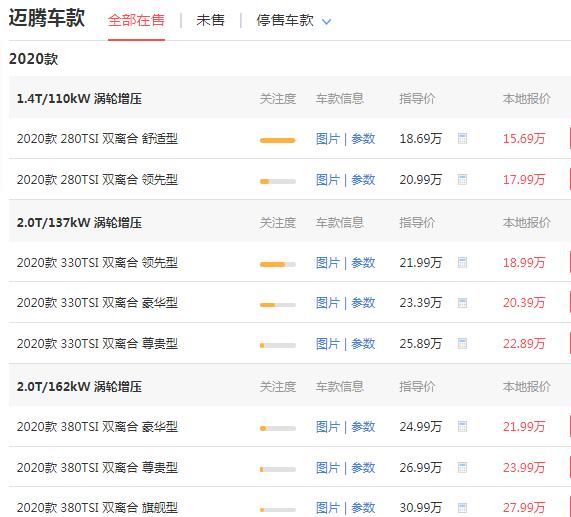Expand the 停售车款 dropdown

pyautogui.click(x=294, y=20)
